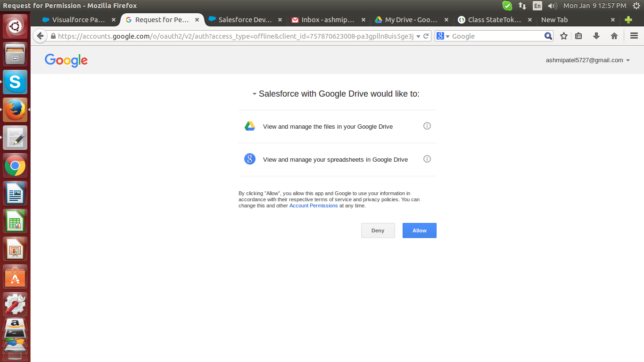
Task: Open the clock showing Mon Jan 9 12:57 PM
Action: [595, 6]
